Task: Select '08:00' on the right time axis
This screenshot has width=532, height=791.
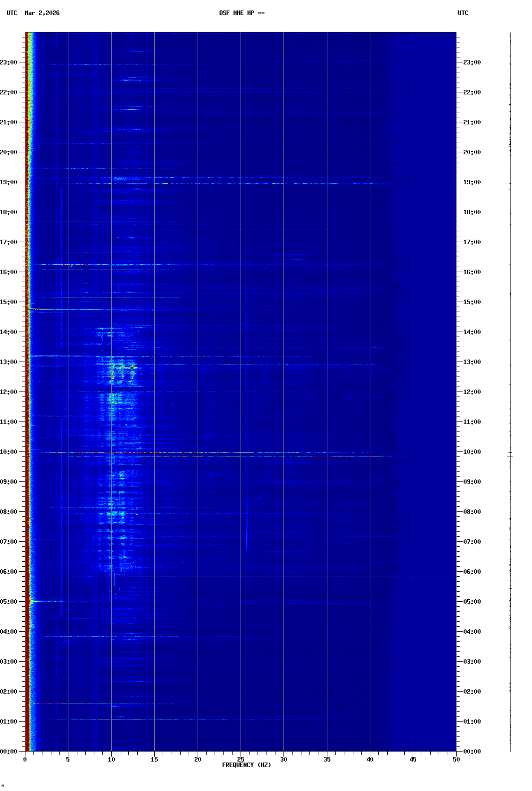Action: [472, 512]
